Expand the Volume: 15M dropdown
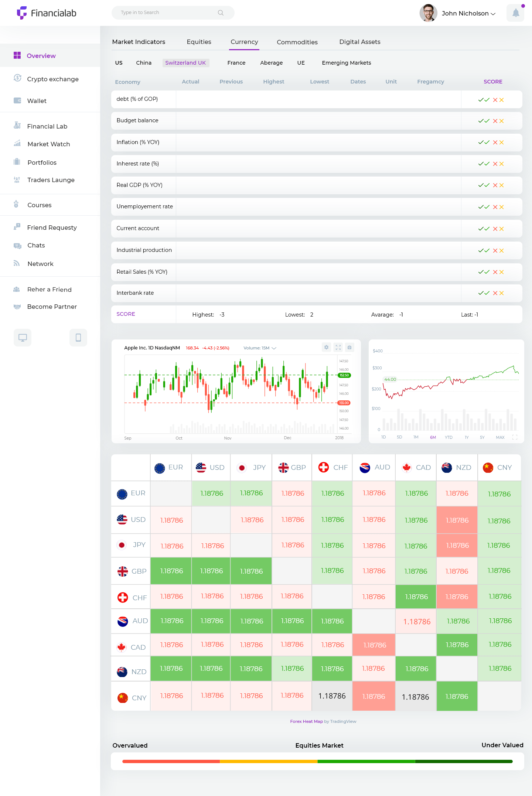This screenshot has width=532, height=796. coord(260,348)
